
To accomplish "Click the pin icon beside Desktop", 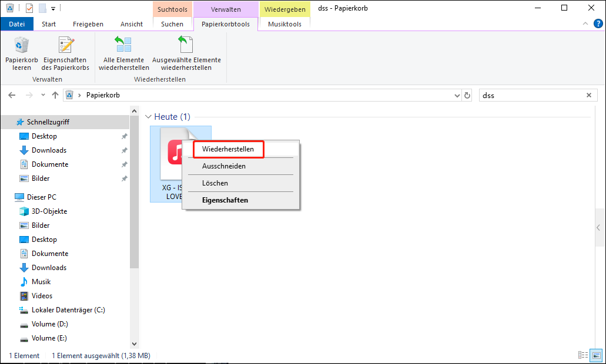I will 125,137.
